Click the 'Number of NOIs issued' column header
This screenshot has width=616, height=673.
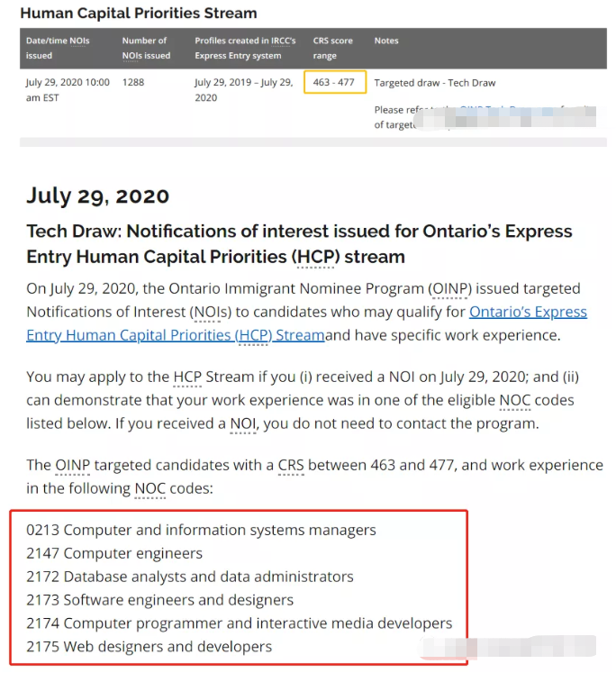(146, 48)
